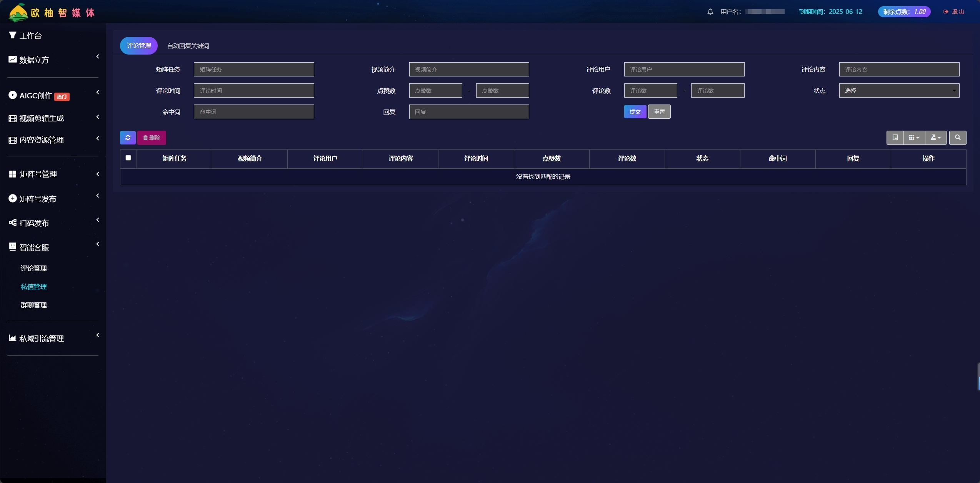Focus the maximum 评论数 field
Viewport: 980px width, 483px height.
coord(718,91)
